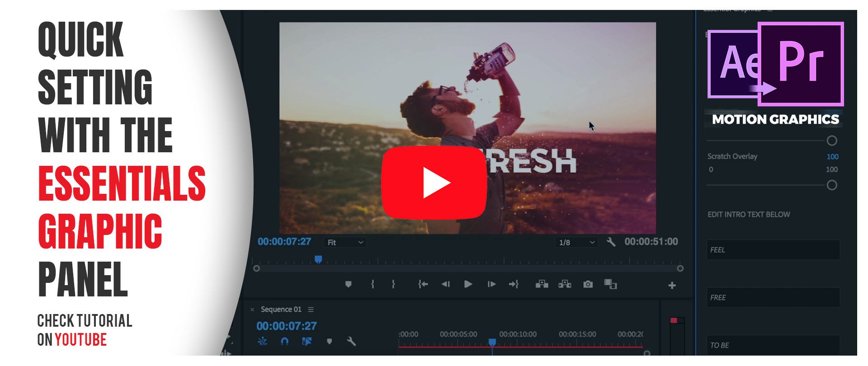
Task: Click the timeline ruler playhead
Action: (x=492, y=343)
